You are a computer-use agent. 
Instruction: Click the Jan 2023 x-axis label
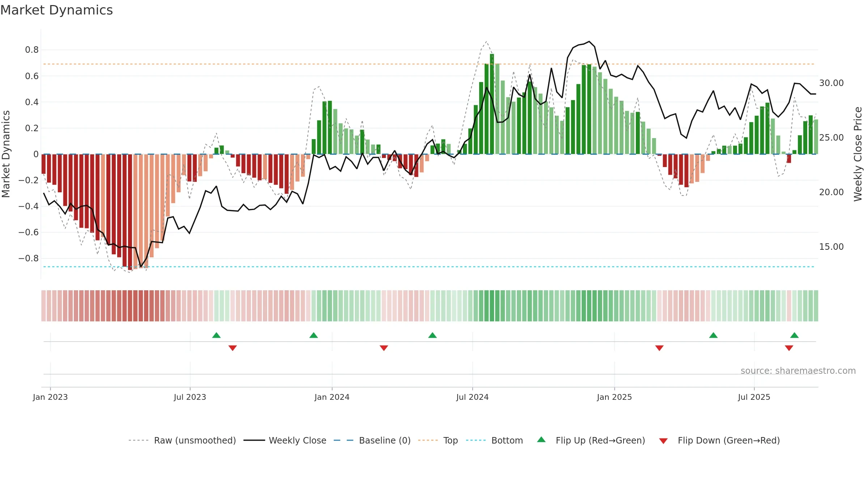coord(50,397)
